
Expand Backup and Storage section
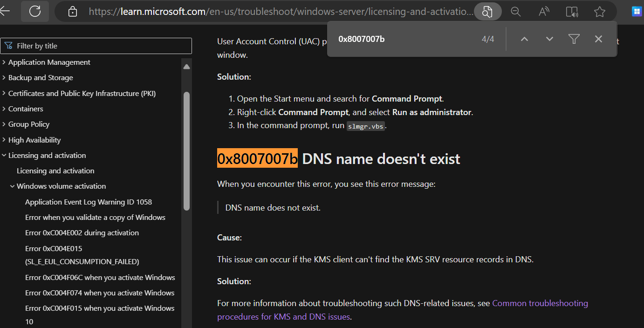tap(41, 77)
